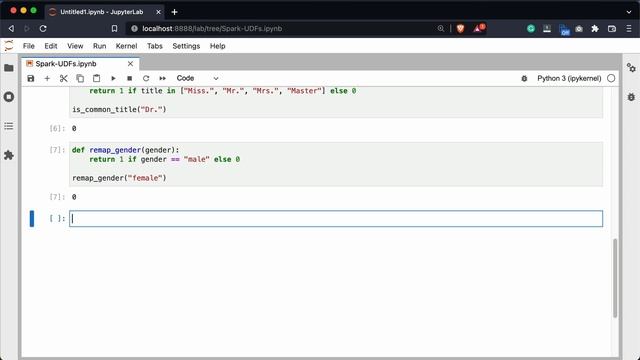This screenshot has width=640, height=360.
Task: Click the notebook vertical scrollbar
Action: tap(615, 278)
